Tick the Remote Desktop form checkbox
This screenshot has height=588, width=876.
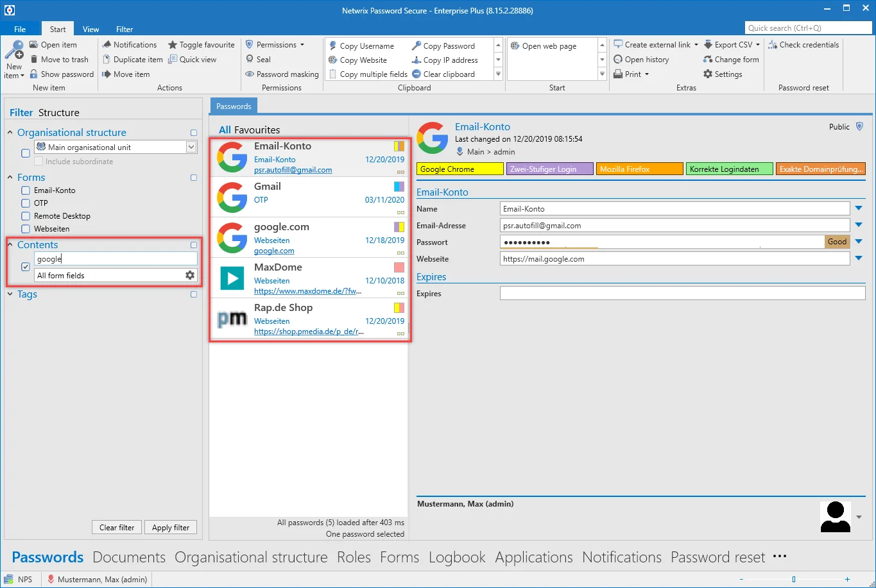coord(26,216)
